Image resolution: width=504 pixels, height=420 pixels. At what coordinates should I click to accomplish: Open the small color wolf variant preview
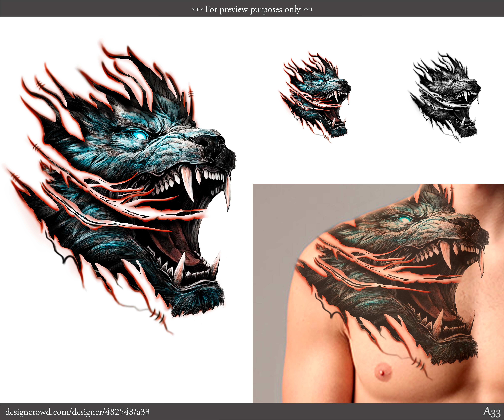pos(314,96)
